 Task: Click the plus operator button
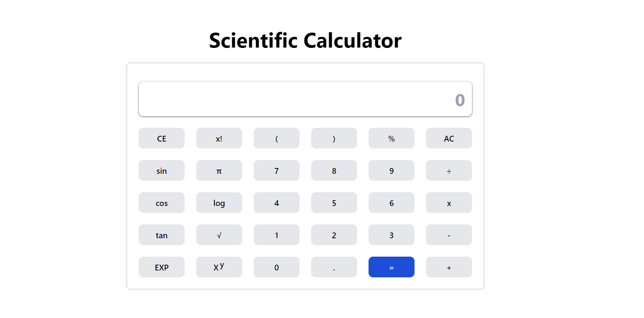tap(449, 267)
